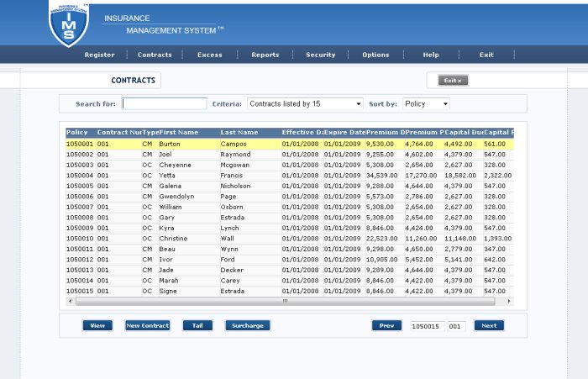
Task: Click the scroll right arrow of table
Action: tap(509, 301)
